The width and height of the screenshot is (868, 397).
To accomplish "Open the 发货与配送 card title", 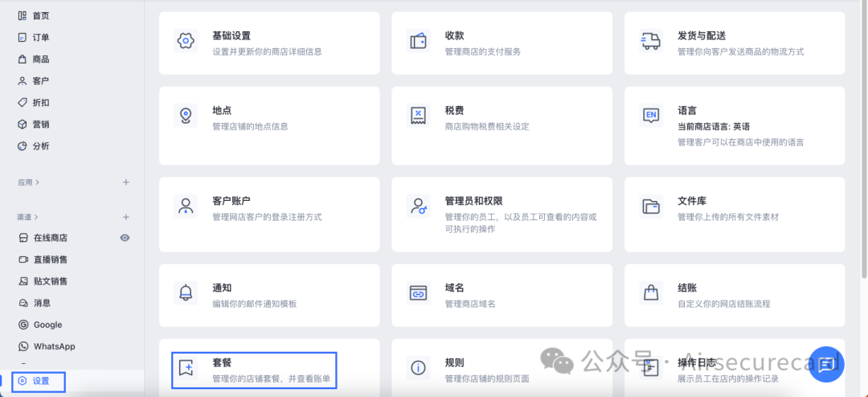I will pyautogui.click(x=702, y=35).
